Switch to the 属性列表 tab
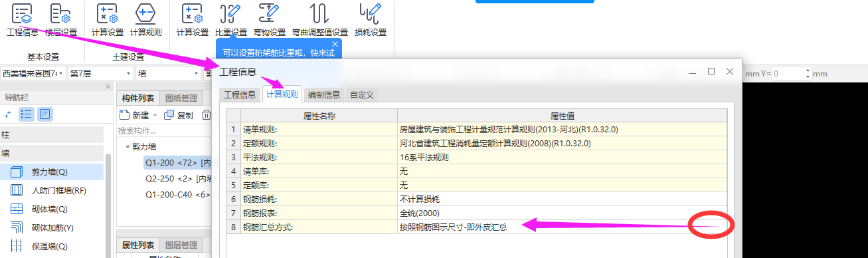This screenshot has width=868, height=258. 137,245
